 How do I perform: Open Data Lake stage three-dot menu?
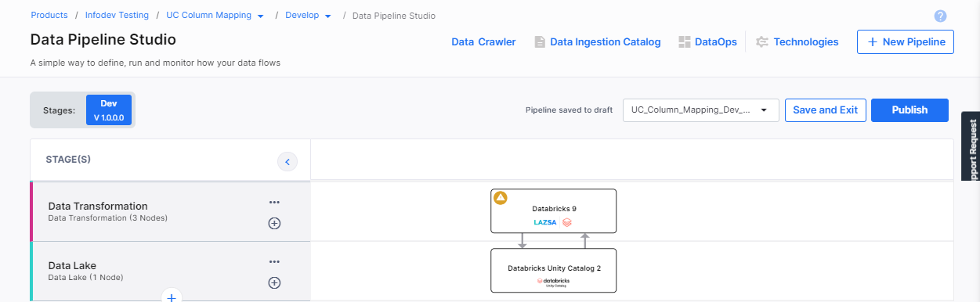(x=274, y=261)
